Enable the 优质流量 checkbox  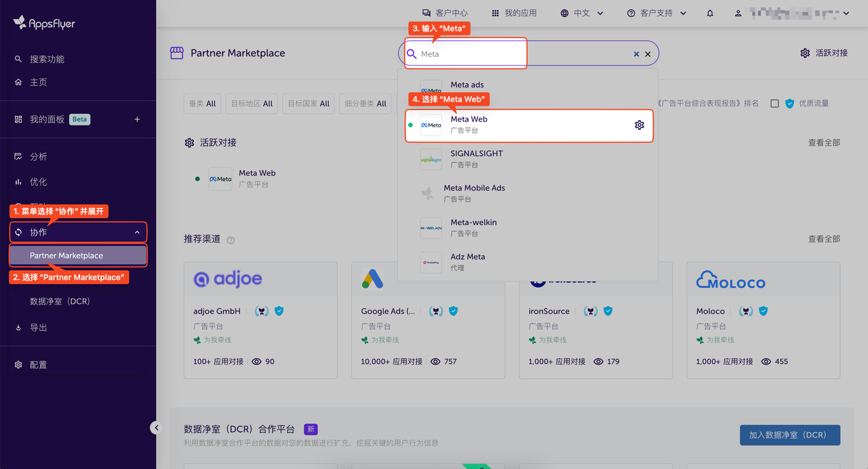pos(774,104)
